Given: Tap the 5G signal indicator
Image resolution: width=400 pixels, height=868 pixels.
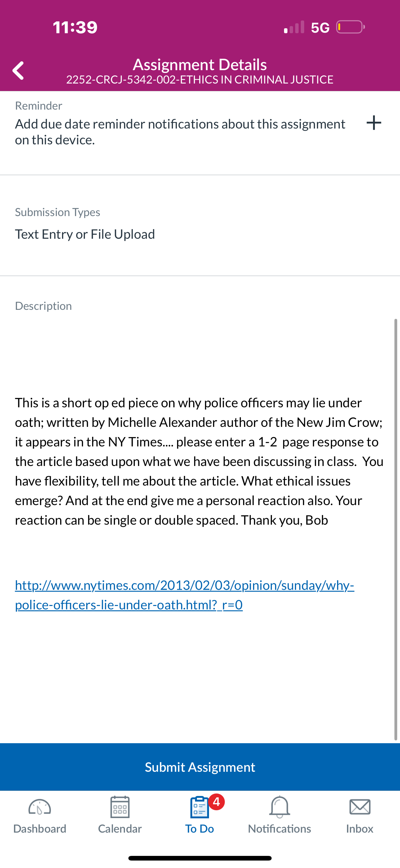Looking at the screenshot, I should (x=320, y=28).
